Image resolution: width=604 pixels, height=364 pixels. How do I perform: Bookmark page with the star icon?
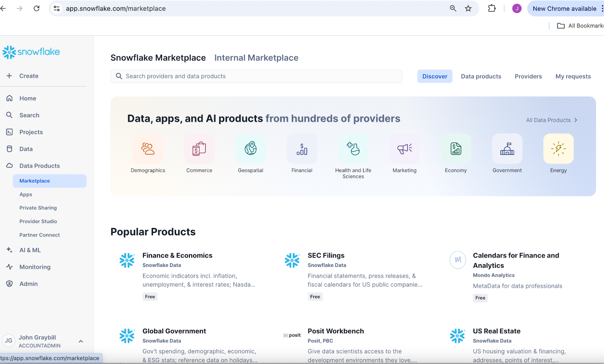pos(468,8)
